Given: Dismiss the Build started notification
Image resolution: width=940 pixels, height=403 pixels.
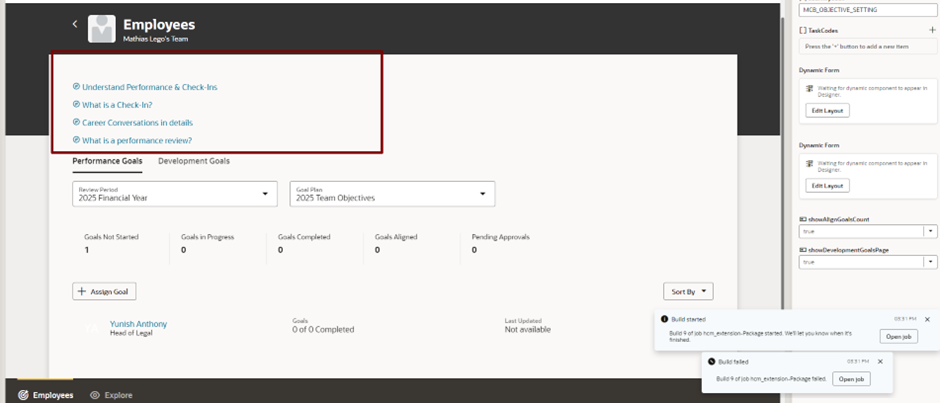Looking at the screenshot, I should click(x=927, y=320).
